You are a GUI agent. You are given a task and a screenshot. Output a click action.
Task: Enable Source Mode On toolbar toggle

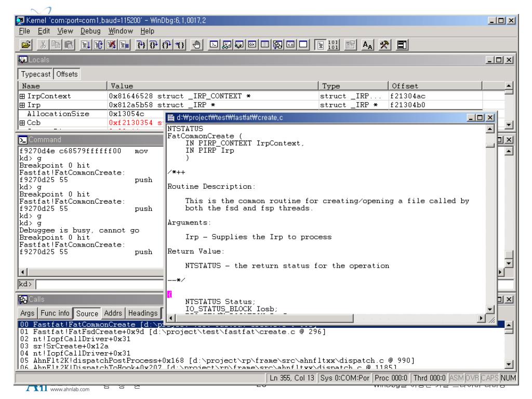[x=320, y=45]
